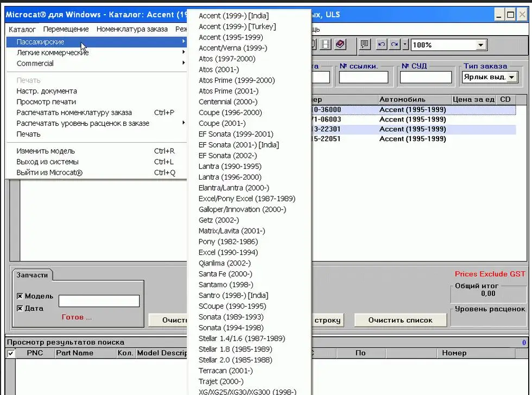Click the PNC column header
This screenshot has width=532, height=395.
pyautogui.click(x=35, y=353)
